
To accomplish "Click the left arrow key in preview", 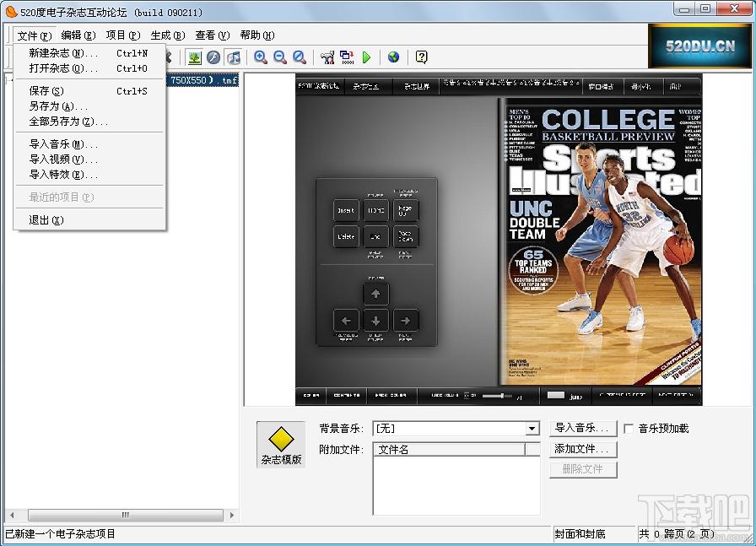I will click(346, 321).
